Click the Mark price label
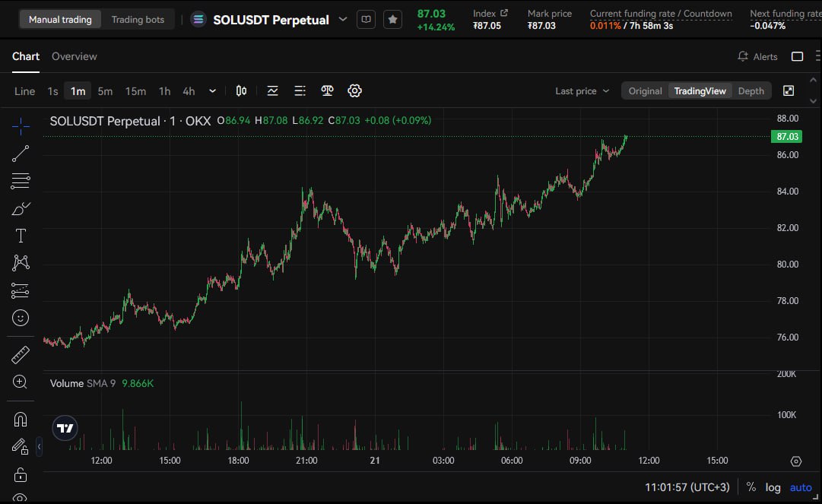 point(550,13)
